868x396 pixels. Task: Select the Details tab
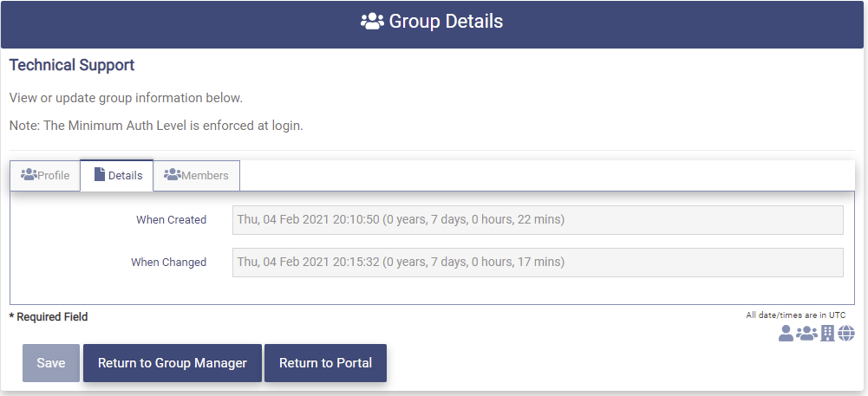(x=117, y=175)
